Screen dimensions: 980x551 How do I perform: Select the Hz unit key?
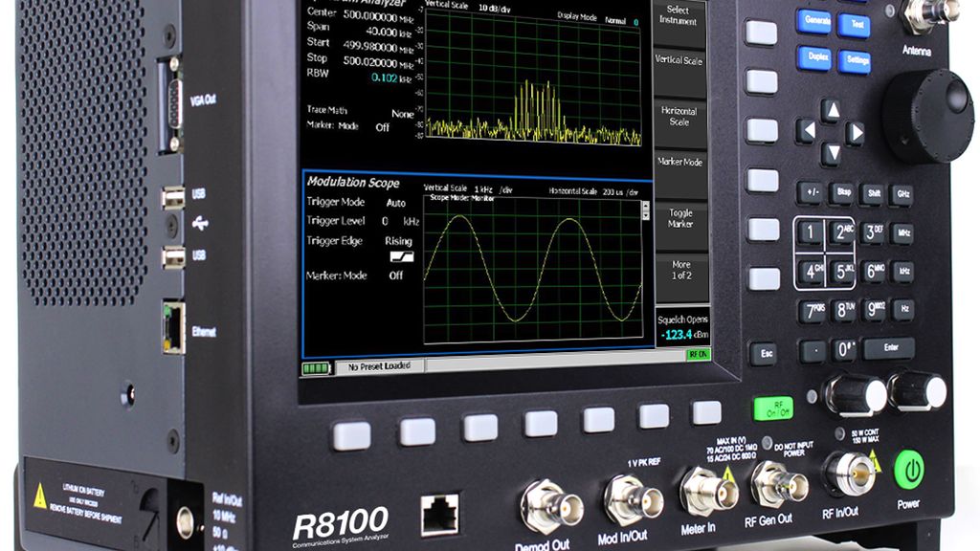pos(903,310)
